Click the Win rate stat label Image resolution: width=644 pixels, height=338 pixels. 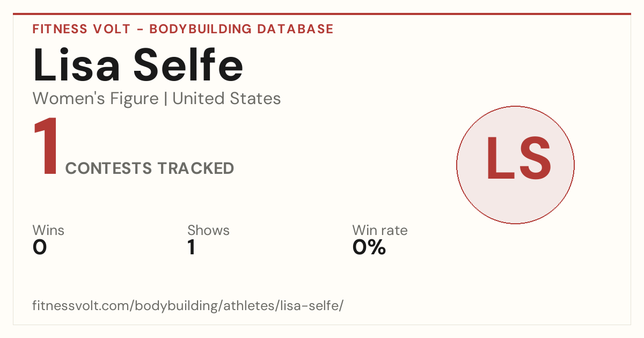click(380, 230)
